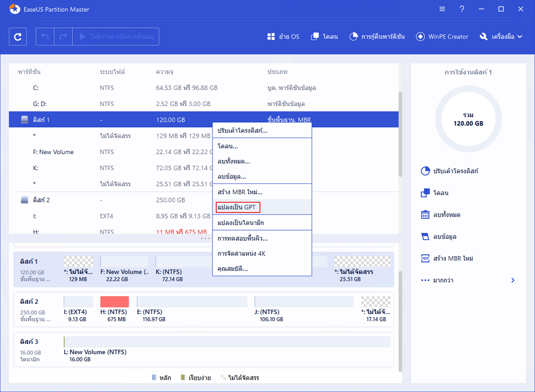The width and height of the screenshot is (535, 392).
Task: Select การจัดตำแหน่ง 4K in context menu
Action: coord(262,253)
